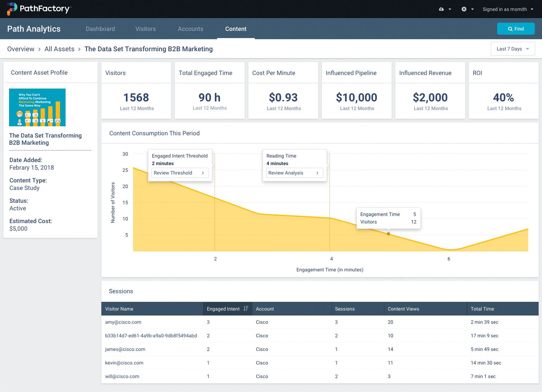
Task: Click the sort icon on Engaged Intent column
Action: [246, 309]
